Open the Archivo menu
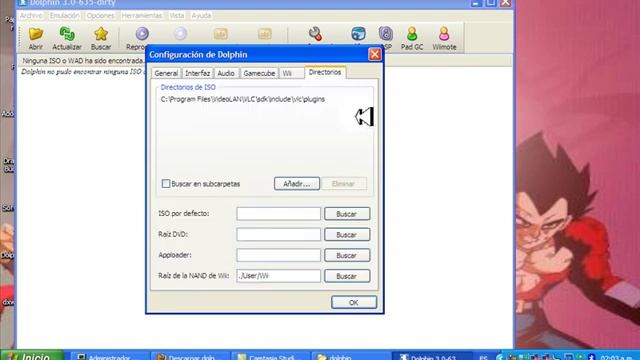Viewport: 640px width, 360px height. point(31,16)
